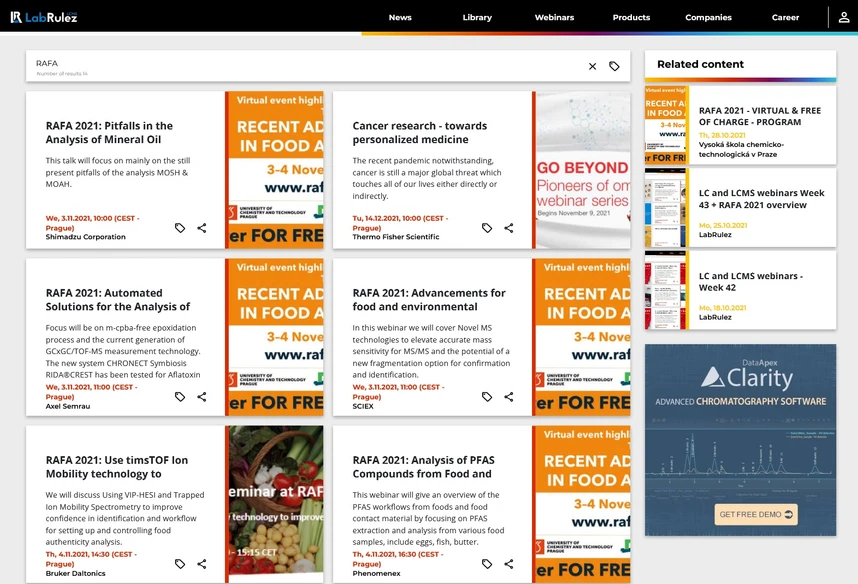Image resolution: width=858 pixels, height=584 pixels.
Task: Share the PFAS Compounds card
Action: click(x=509, y=564)
